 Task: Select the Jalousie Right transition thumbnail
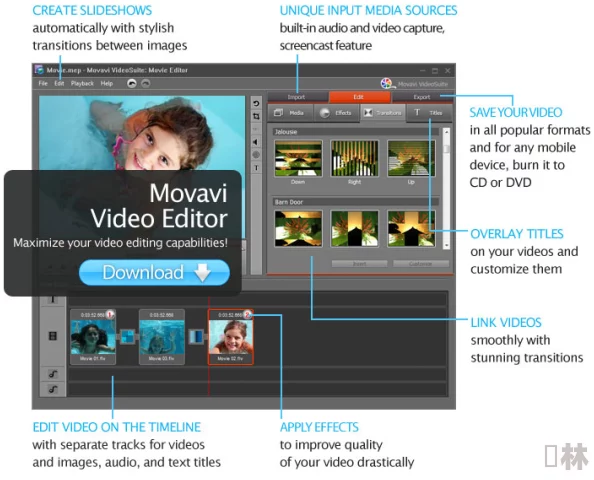pos(354,158)
